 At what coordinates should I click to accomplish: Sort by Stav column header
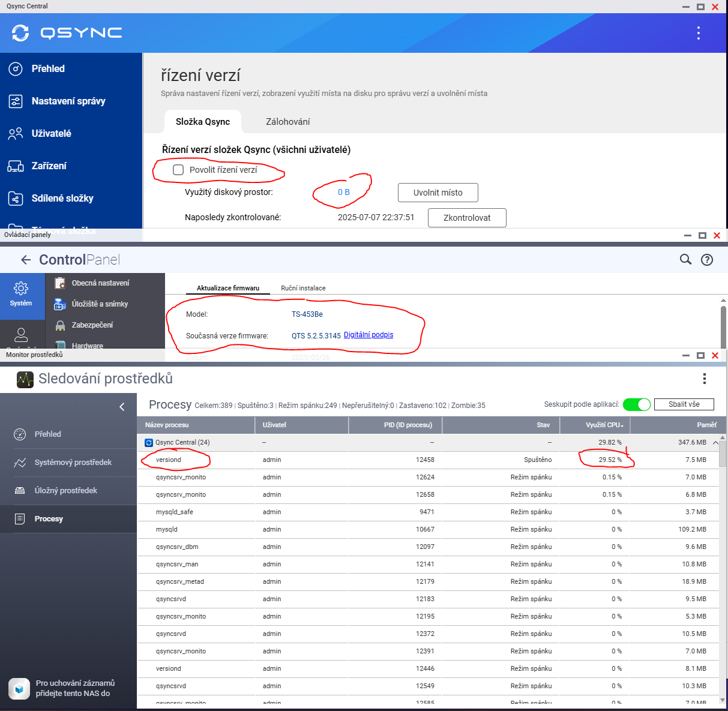coord(501,425)
